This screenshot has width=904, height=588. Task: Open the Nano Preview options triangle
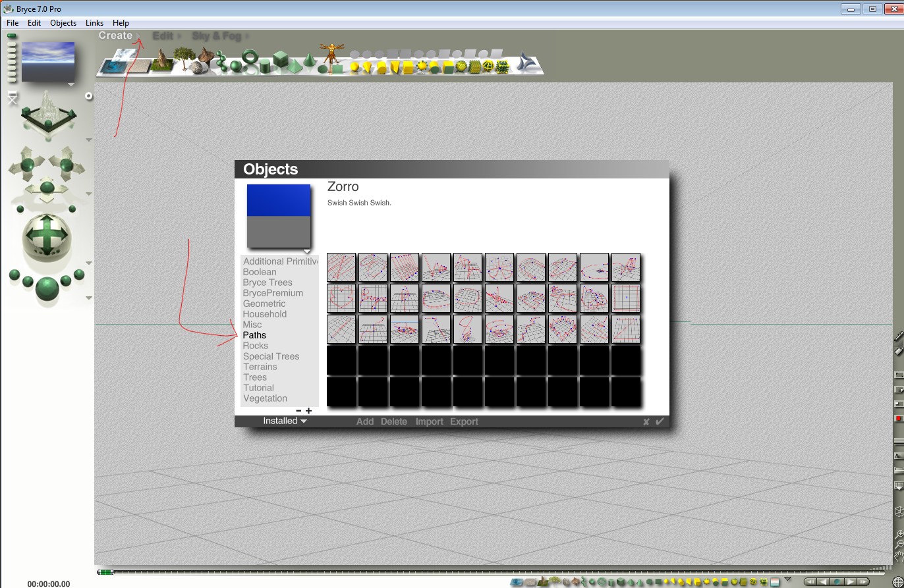pos(71,85)
